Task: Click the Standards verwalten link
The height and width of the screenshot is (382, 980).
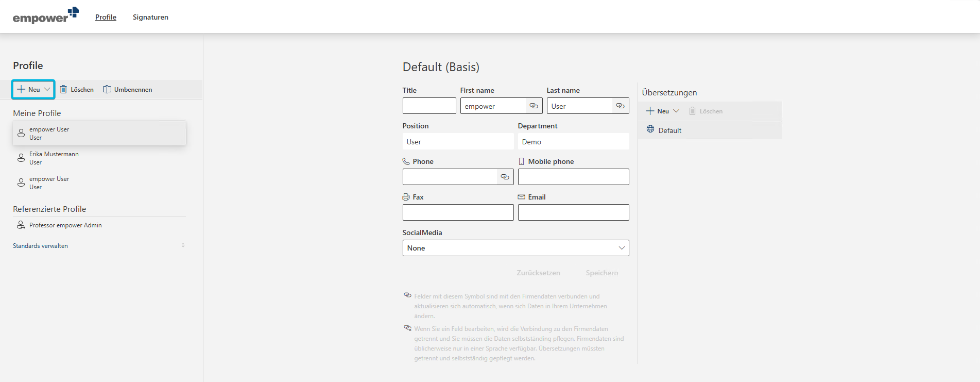Action: click(40, 246)
